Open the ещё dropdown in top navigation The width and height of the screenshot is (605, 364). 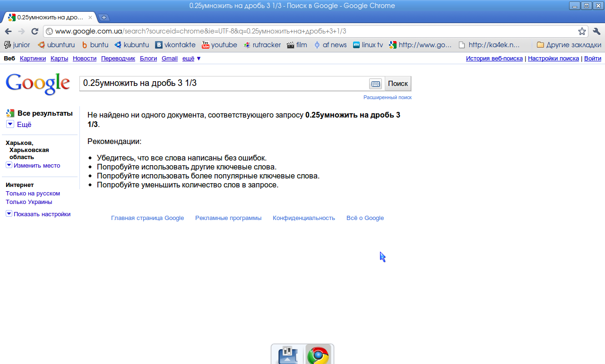[x=191, y=59]
